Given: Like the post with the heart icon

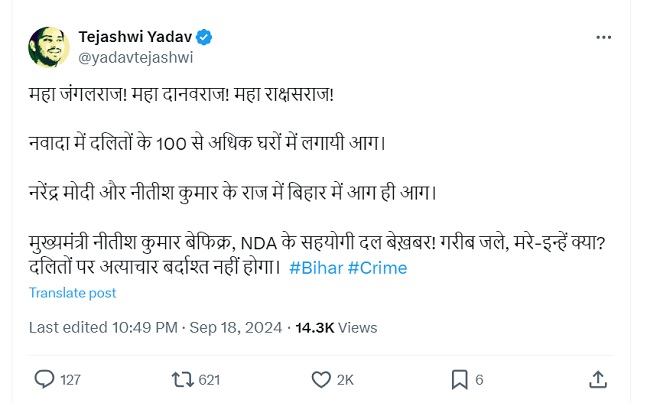Looking at the screenshot, I should pos(321,379).
